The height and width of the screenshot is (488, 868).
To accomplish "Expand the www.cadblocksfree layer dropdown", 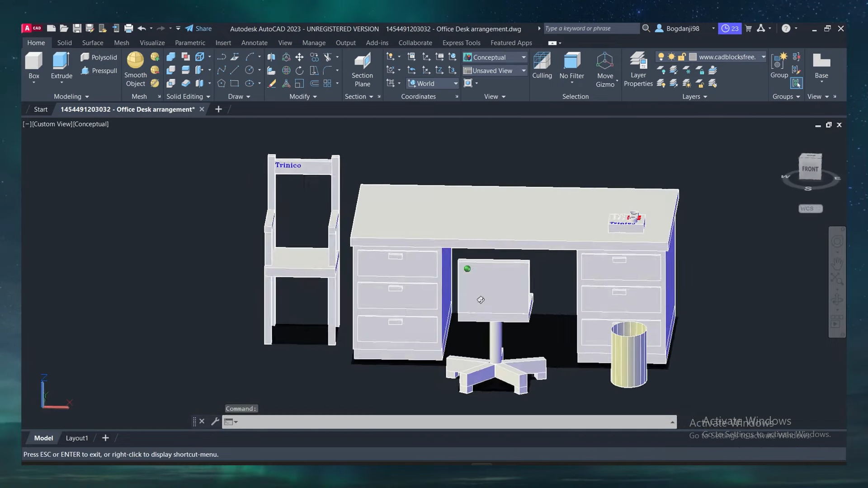I will (x=763, y=57).
